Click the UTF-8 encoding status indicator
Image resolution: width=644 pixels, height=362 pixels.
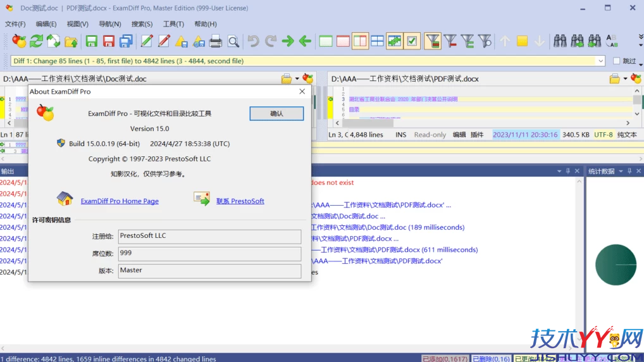[604, 134]
